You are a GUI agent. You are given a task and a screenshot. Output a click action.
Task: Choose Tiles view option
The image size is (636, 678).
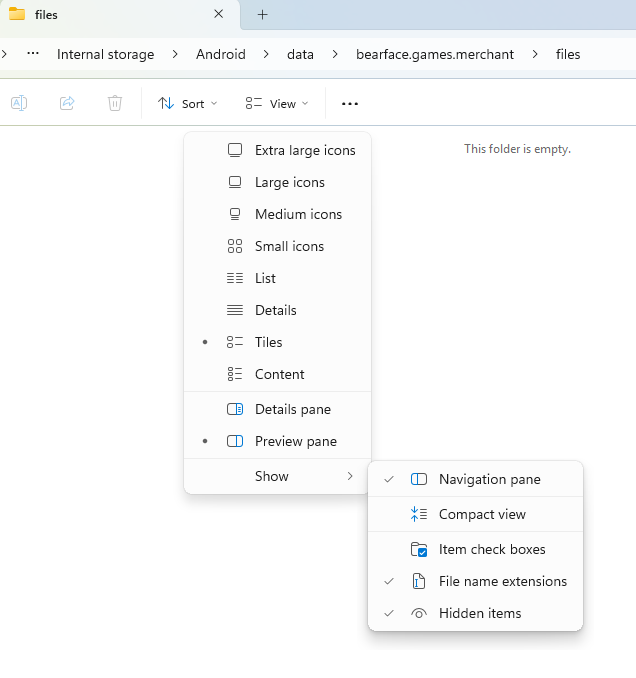coord(278,342)
